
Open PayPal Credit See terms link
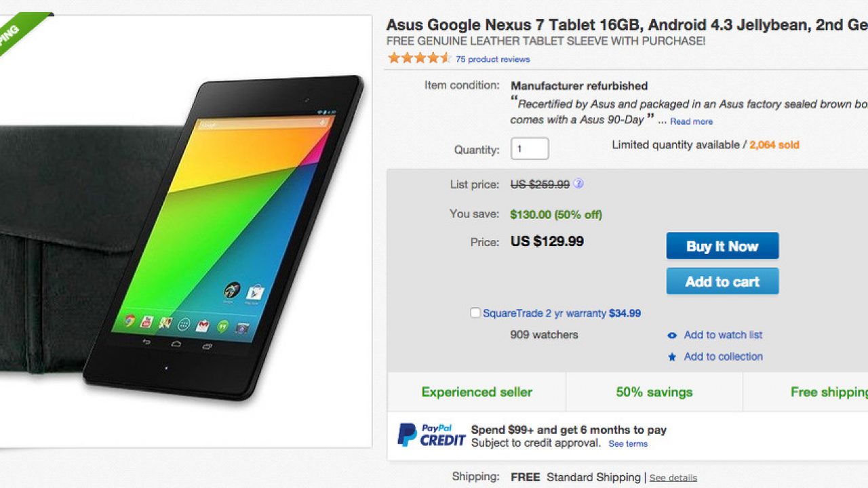[628, 444]
